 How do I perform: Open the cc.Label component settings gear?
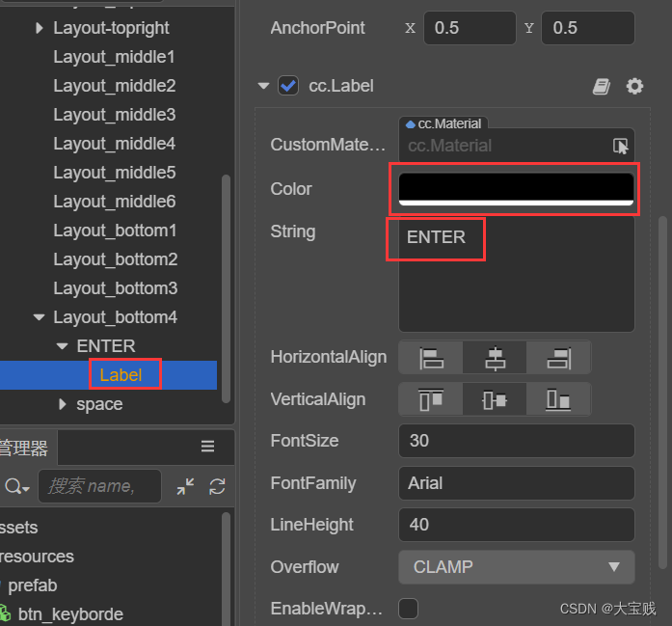pos(634,87)
